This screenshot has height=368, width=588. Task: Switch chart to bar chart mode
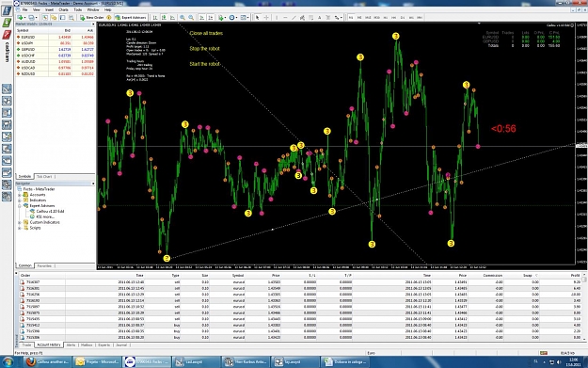click(154, 18)
